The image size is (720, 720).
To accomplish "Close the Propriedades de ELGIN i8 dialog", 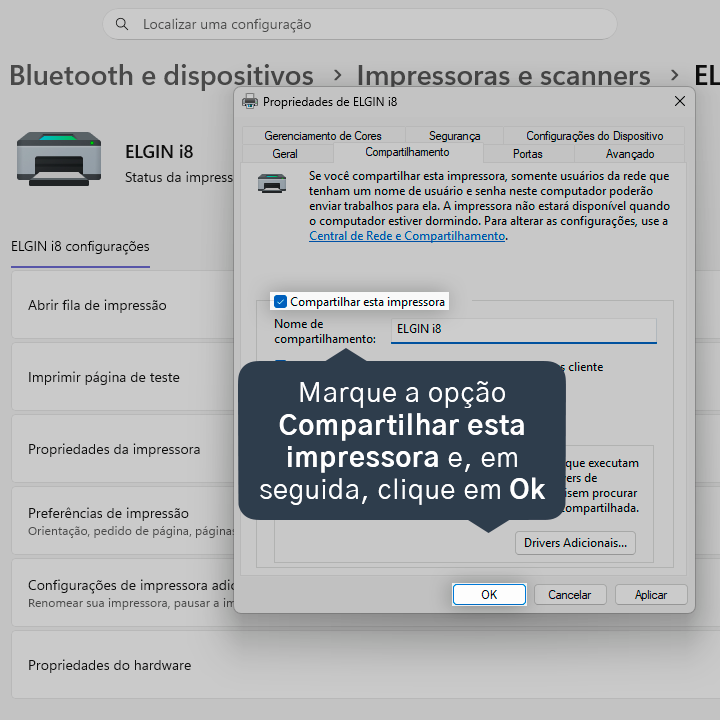I will click(x=680, y=101).
